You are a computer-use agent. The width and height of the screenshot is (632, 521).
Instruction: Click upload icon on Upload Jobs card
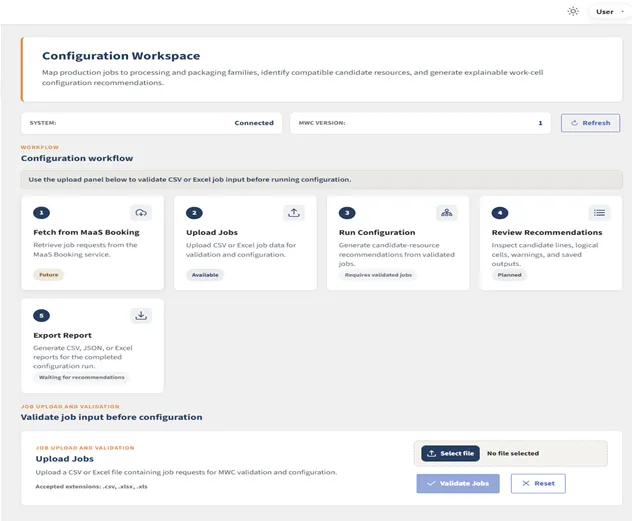294,213
